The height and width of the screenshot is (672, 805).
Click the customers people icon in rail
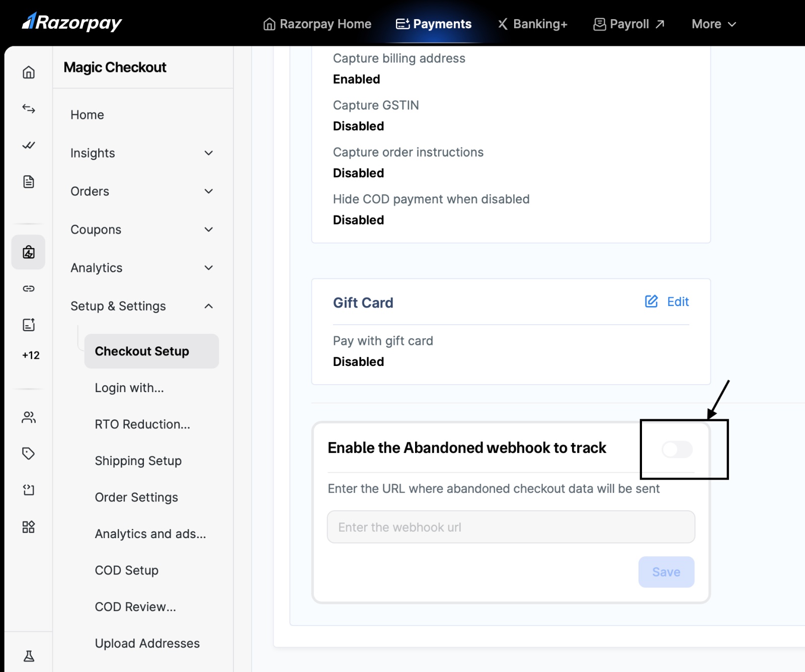point(29,417)
